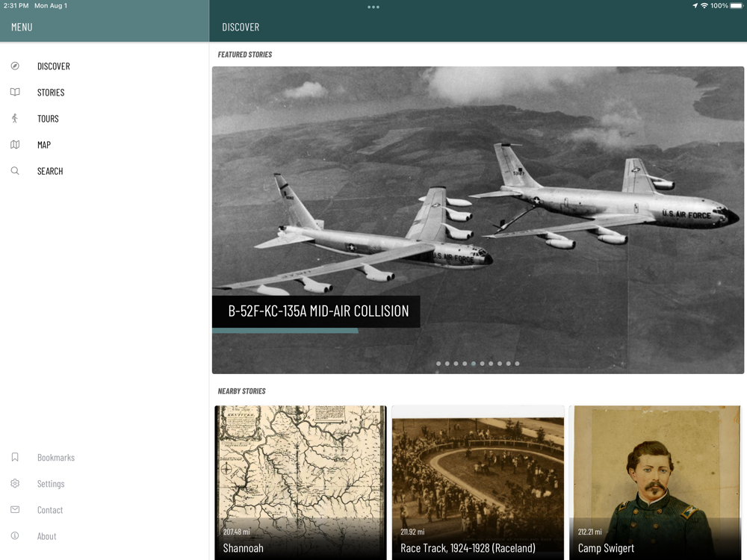Select the highlighted fifth carousel dot
Image resolution: width=747 pixels, height=560 pixels.
click(474, 364)
